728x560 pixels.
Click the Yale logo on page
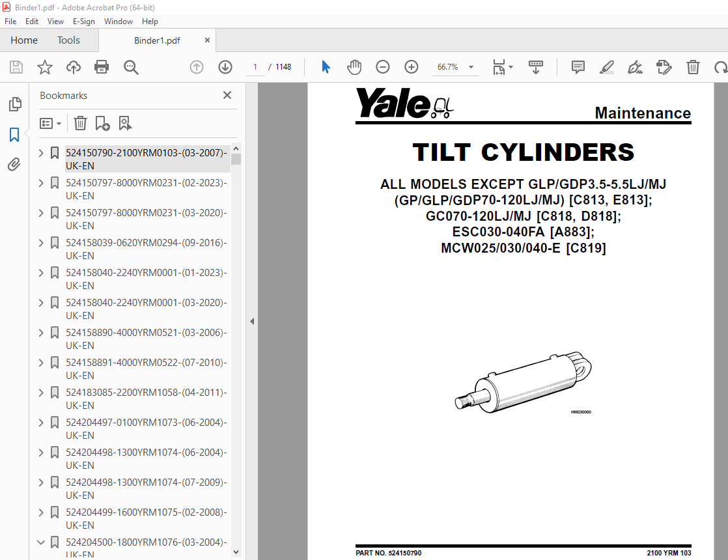[x=404, y=103]
